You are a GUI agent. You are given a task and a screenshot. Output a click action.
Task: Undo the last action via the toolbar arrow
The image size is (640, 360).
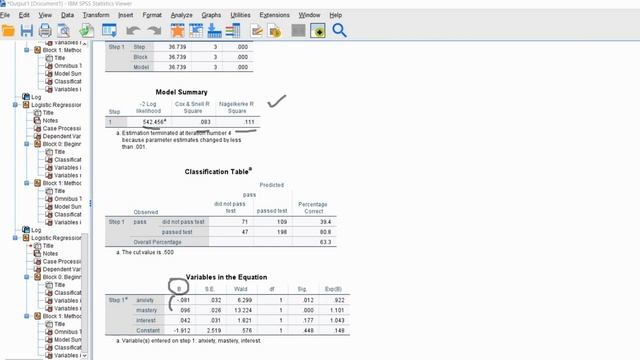(133, 31)
